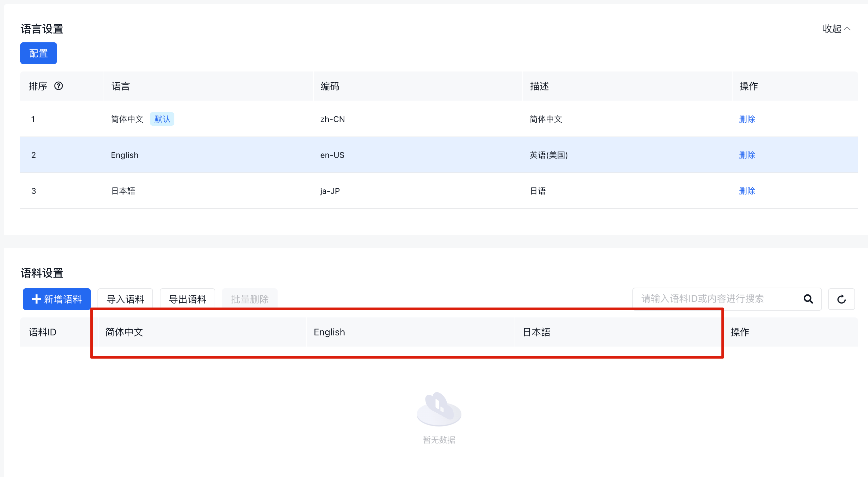Click the 暂无数据 empty state illustration

tap(439, 410)
